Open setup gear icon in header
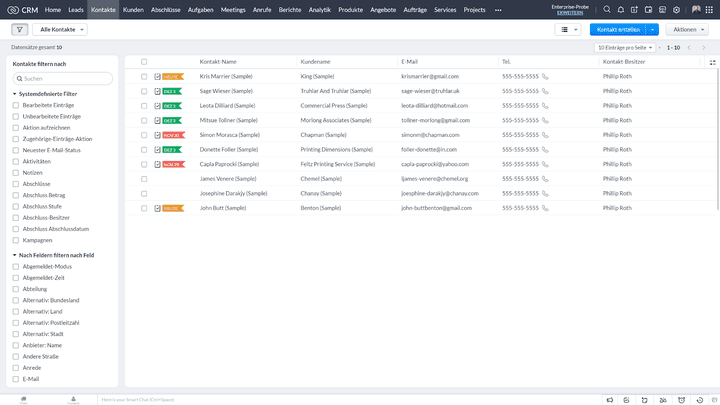The image size is (720, 405). 677,9
